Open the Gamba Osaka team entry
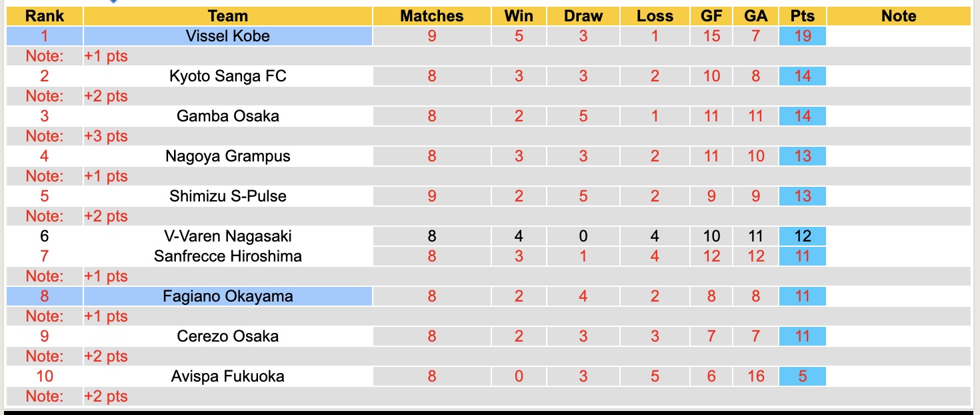980x415 pixels. pyautogui.click(x=227, y=116)
